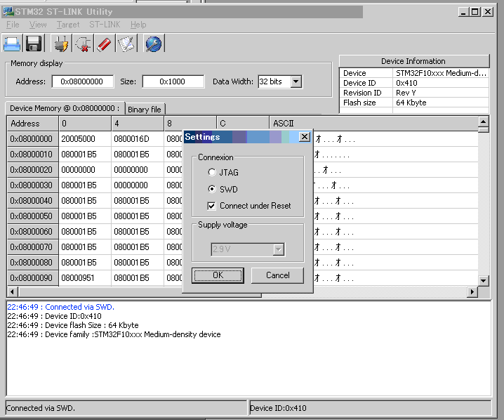The width and height of the screenshot is (504, 420).
Task: Click the Address field showing 0x08000000
Action: pyautogui.click(x=82, y=81)
